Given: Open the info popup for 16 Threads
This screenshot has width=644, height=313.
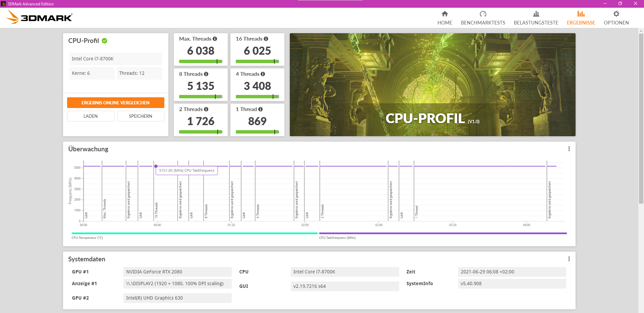Looking at the screenshot, I should 266,39.
